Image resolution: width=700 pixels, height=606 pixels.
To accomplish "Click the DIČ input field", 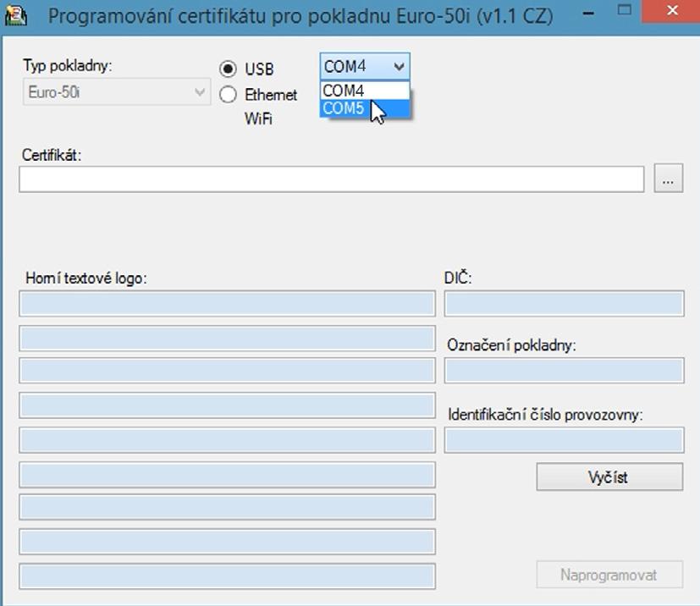I will coord(565,304).
